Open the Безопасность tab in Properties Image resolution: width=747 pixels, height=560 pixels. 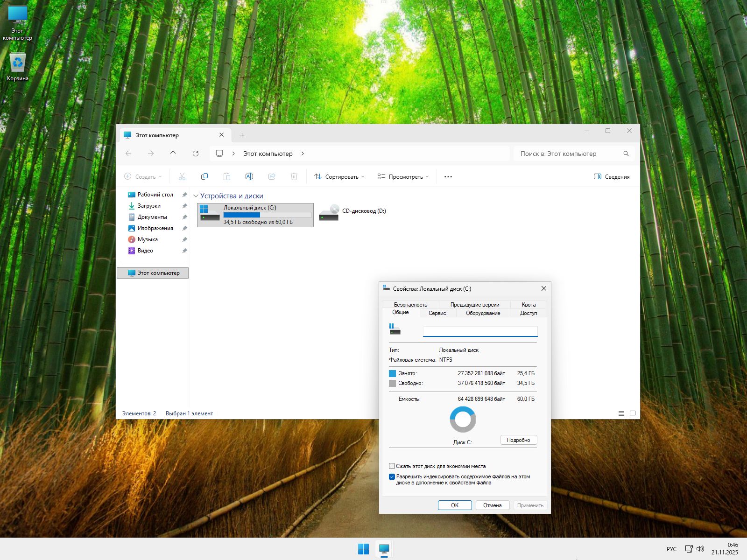point(410,304)
